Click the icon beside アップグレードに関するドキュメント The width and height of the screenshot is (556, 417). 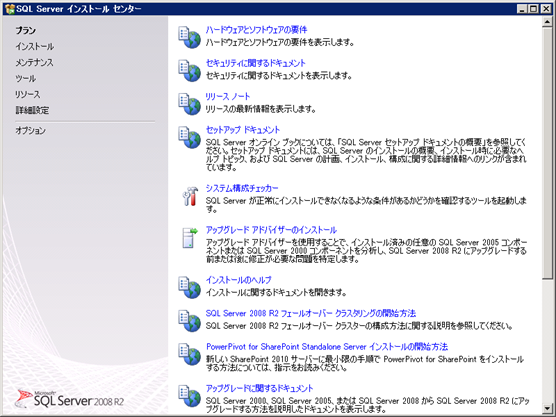(x=189, y=396)
